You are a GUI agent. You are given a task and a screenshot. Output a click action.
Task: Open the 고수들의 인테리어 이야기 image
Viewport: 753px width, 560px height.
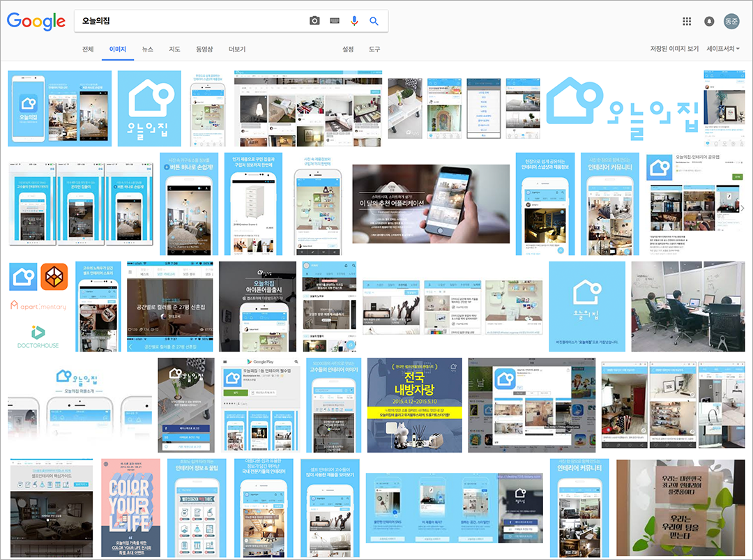334,405
